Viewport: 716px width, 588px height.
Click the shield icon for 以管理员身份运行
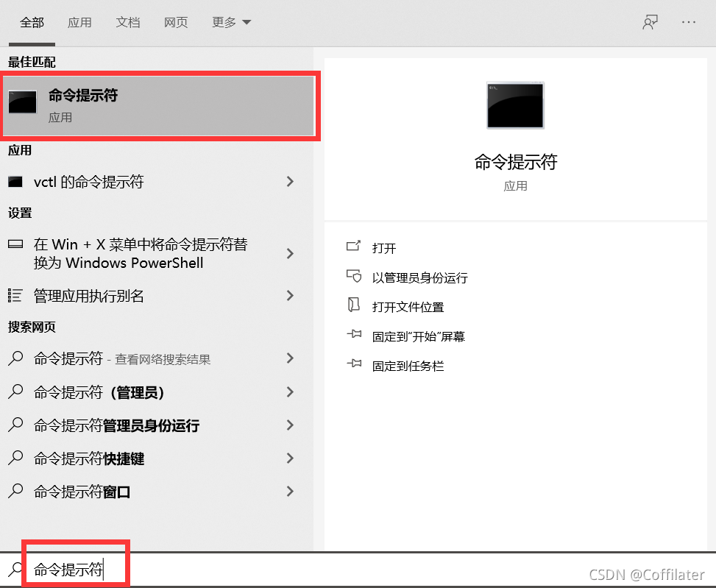click(x=354, y=276)
